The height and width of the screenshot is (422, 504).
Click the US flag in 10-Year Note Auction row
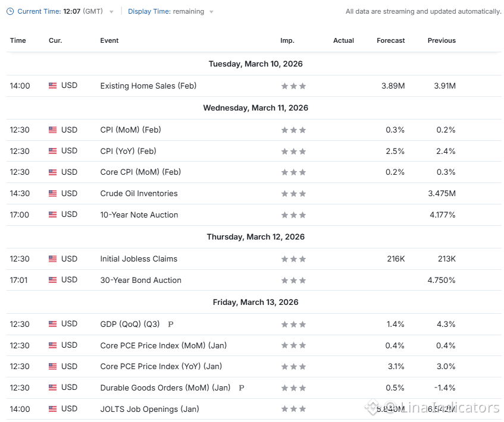coord(52,215)
